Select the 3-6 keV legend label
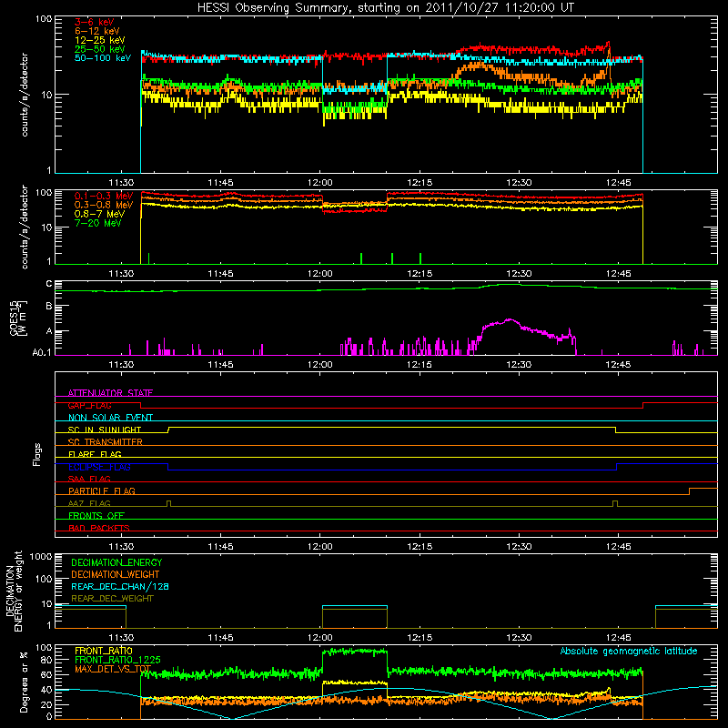The width and height of the screenshot is (728, 728). coord(94,22)
